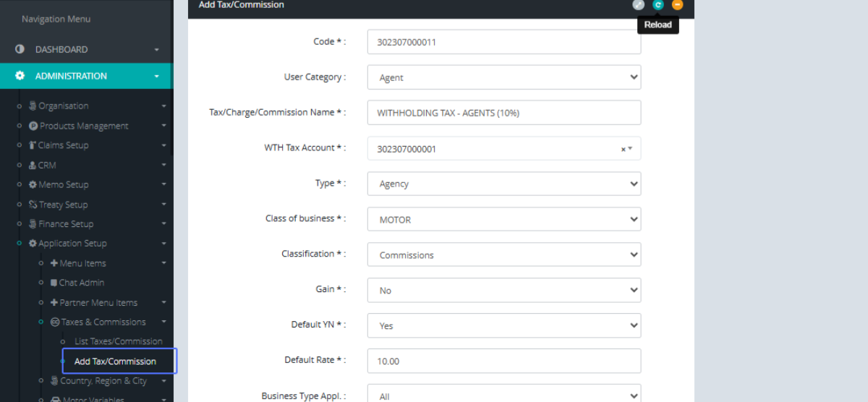
Task: Collapse the panel with the orange minus icon
Action: (677, 4)
